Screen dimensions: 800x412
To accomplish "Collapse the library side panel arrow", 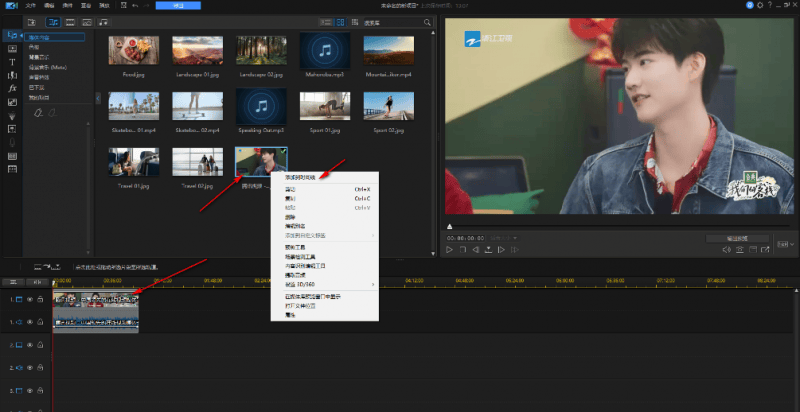I will click(x=98, y=97).
